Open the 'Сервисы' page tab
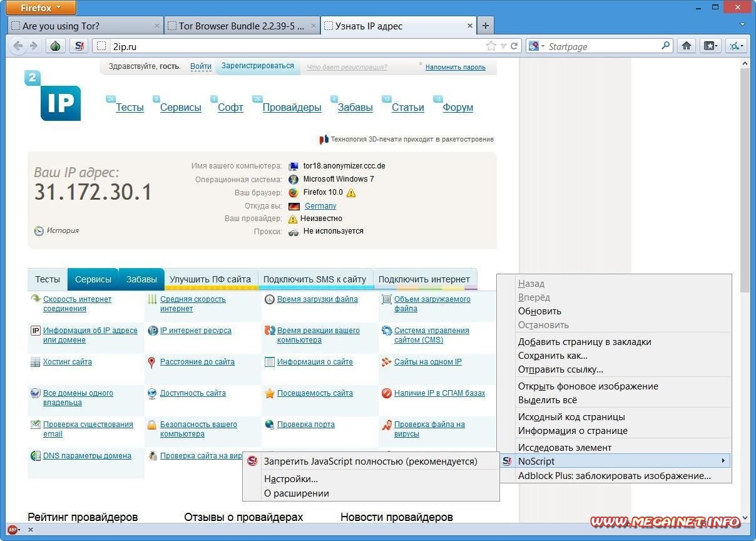The height and width of the screenshot is (541, 756). click(x=93, y=279)
